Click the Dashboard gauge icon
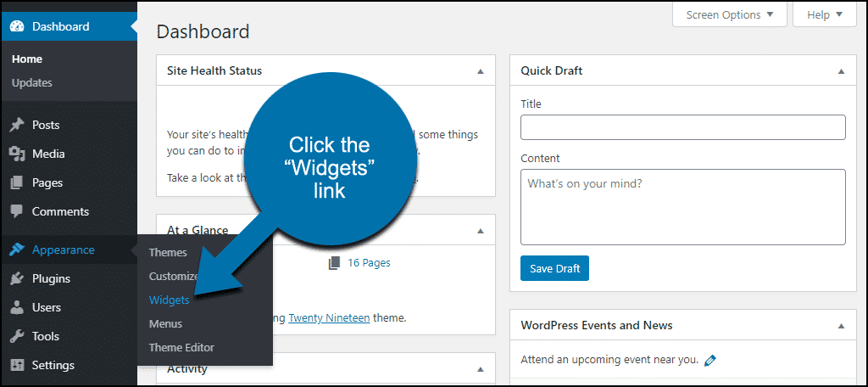Screen dimensions: 868x387 pyautogui.click(x=17, y=26)
